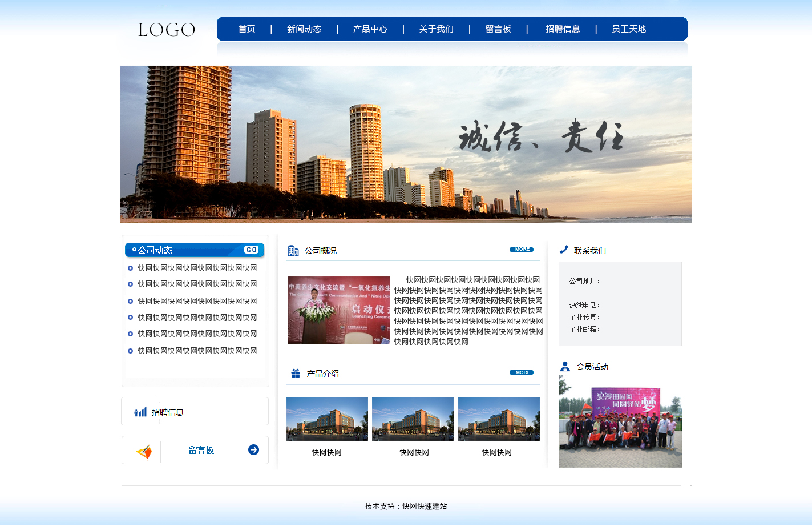The image size is (812, 526).
Task: Open the last news item under 公司动态
Action: tap(197, 351)
